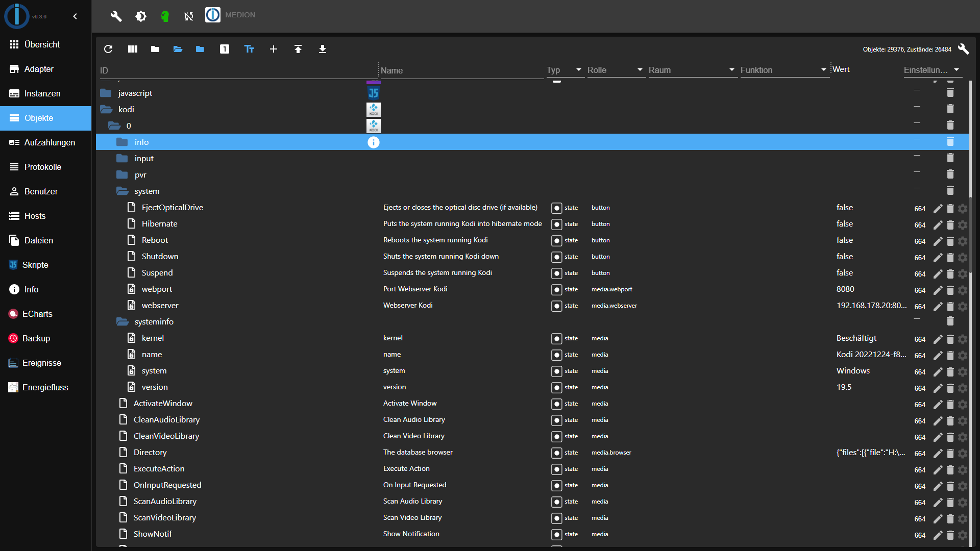
Task: Open the Funktion filter dropdown
Action: [x=784, y=70]
